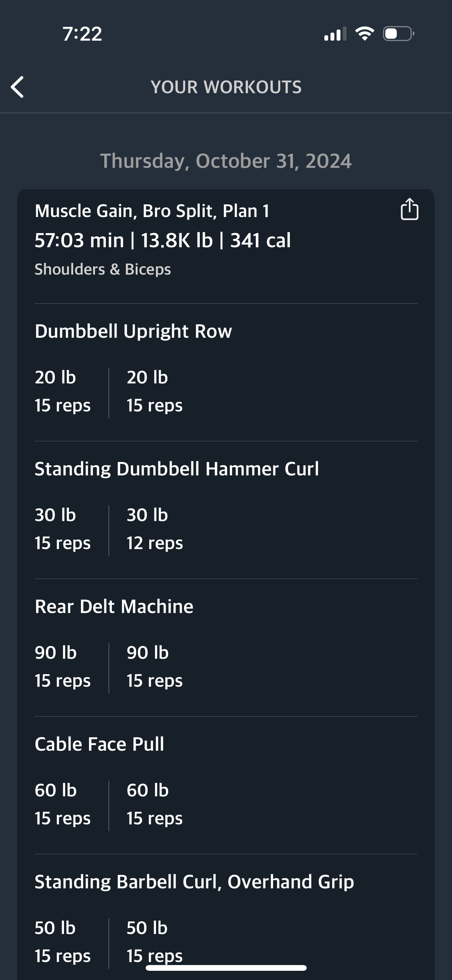Viewport: 452px width, 980px height.
Task: Tap the battery indicator icon
Action: (399, 34)
